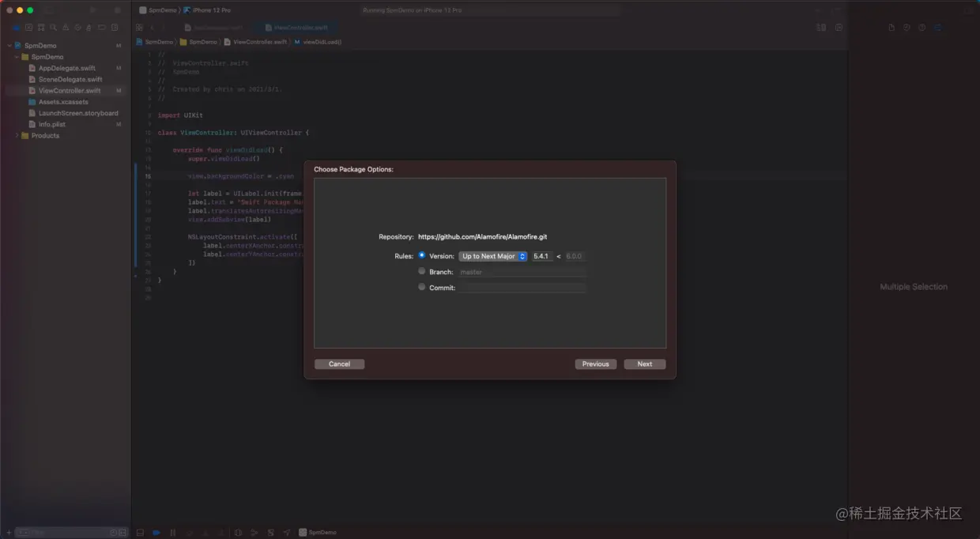
Task: Proceed with the Next button
Action: click(x=645, y=364)
